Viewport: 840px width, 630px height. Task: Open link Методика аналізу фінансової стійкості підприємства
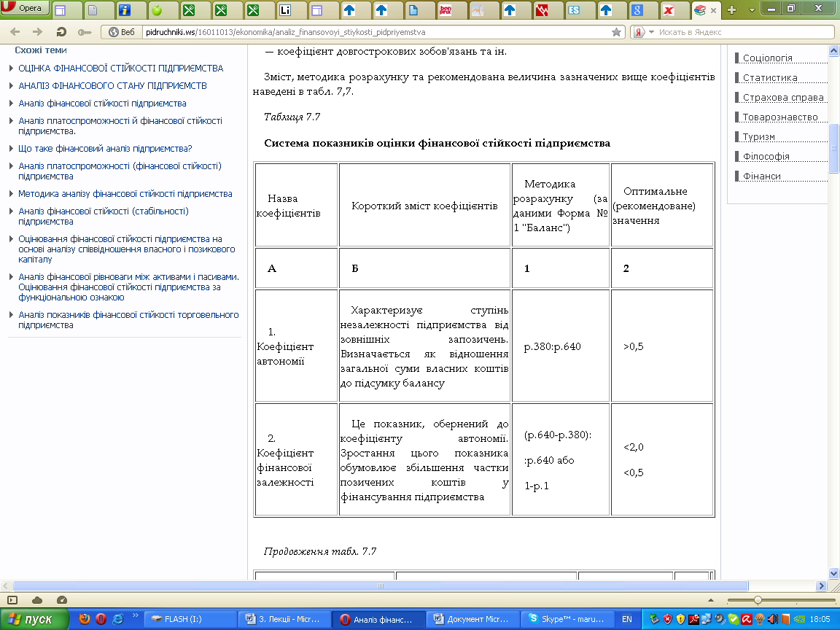tap(125, 194)
